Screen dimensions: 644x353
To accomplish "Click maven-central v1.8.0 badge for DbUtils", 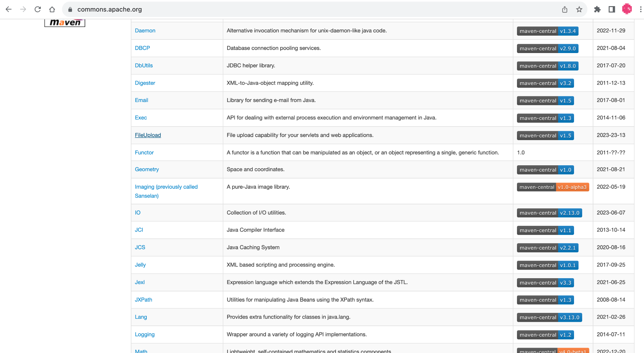I will click(548, 66).
